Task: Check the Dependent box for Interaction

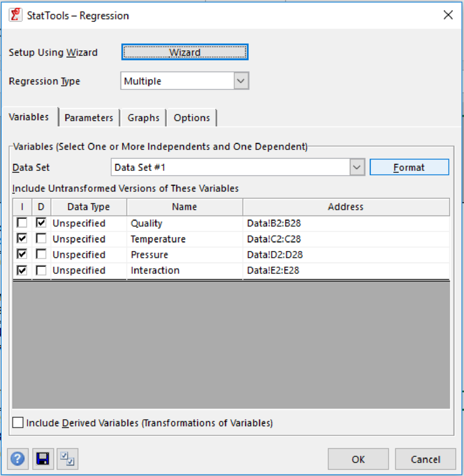Action: 41,270
